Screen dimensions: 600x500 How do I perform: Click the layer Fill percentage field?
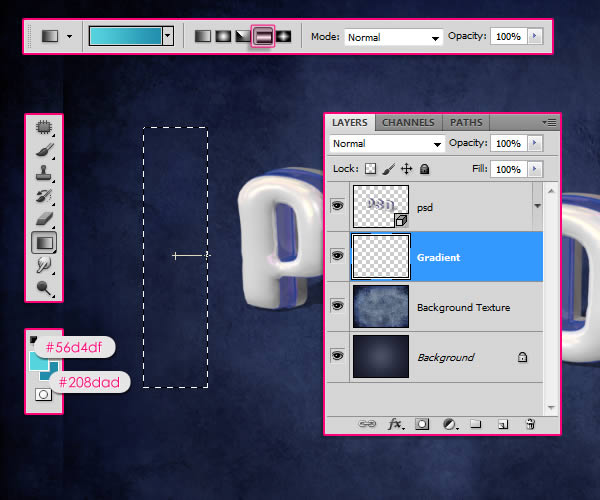[508, 170]
